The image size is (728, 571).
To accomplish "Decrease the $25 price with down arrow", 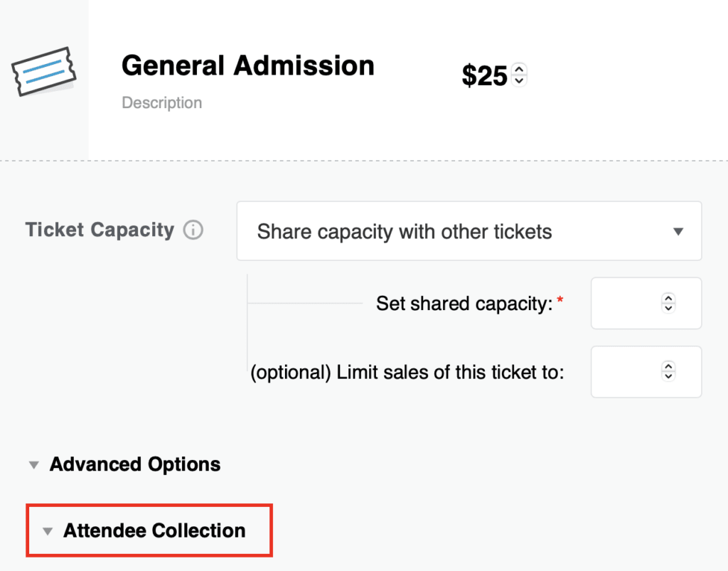I will 519,80.
